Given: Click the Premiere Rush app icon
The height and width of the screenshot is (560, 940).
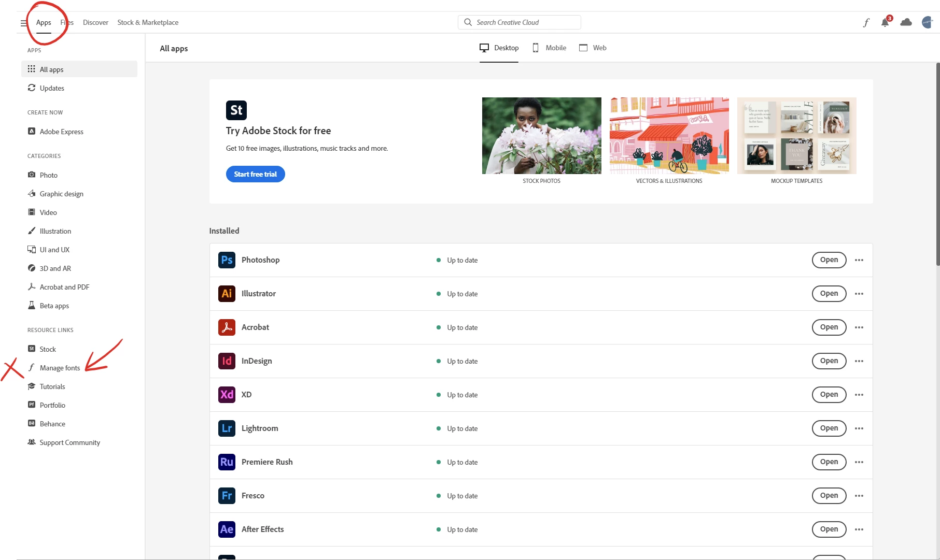Looking at the screenshot, I should pos(227,462).
